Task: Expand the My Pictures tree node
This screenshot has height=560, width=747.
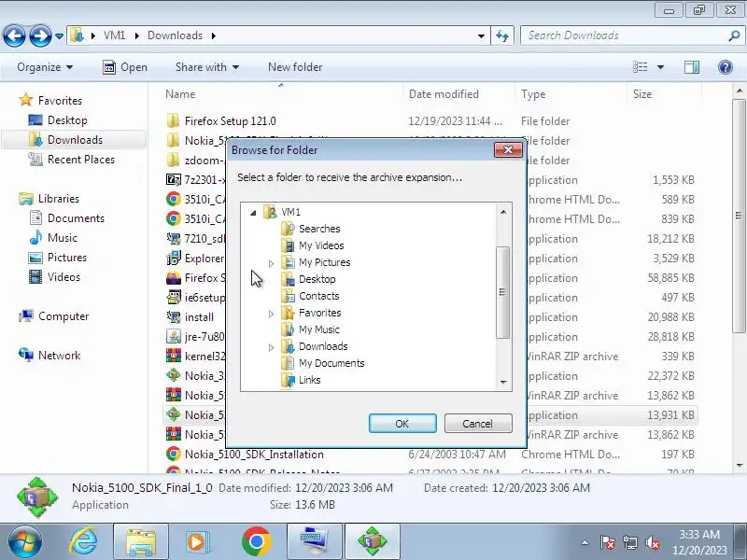Action: click(271, 263)
